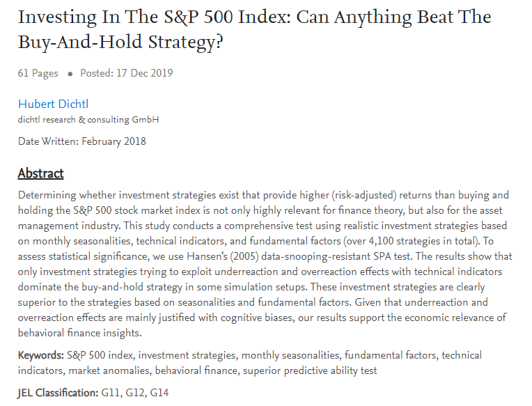Click 'Buy-And-Hold Strategy?' in the title
532x406 pixels.
(x=120, y=42)
